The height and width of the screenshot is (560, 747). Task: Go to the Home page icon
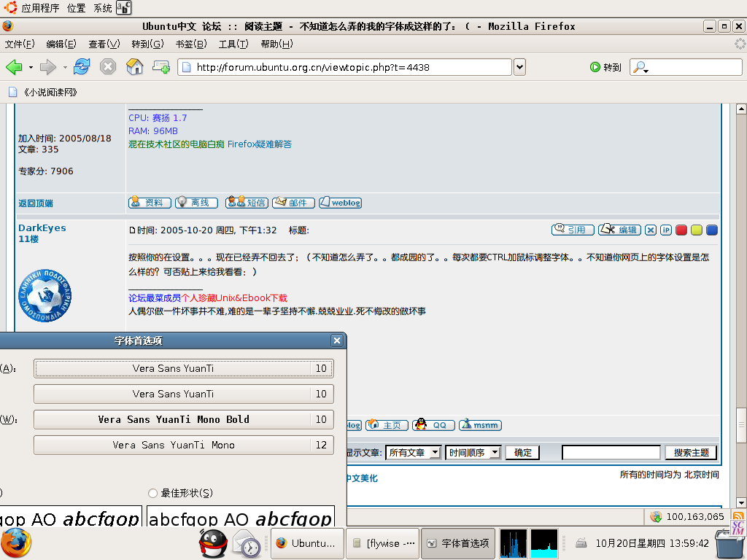pyautogui.click(x=134, y=66)
